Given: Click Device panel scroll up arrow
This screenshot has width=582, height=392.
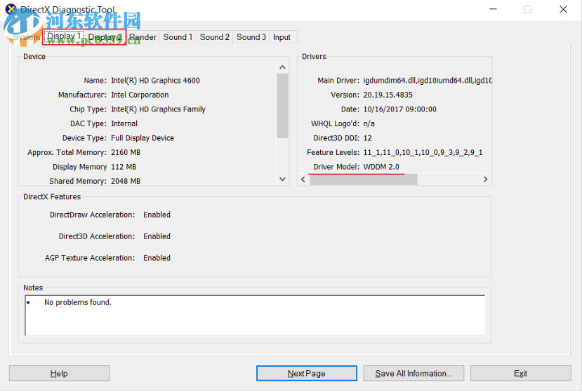Looking at the screenshot, I should click(x=282, y=67).
